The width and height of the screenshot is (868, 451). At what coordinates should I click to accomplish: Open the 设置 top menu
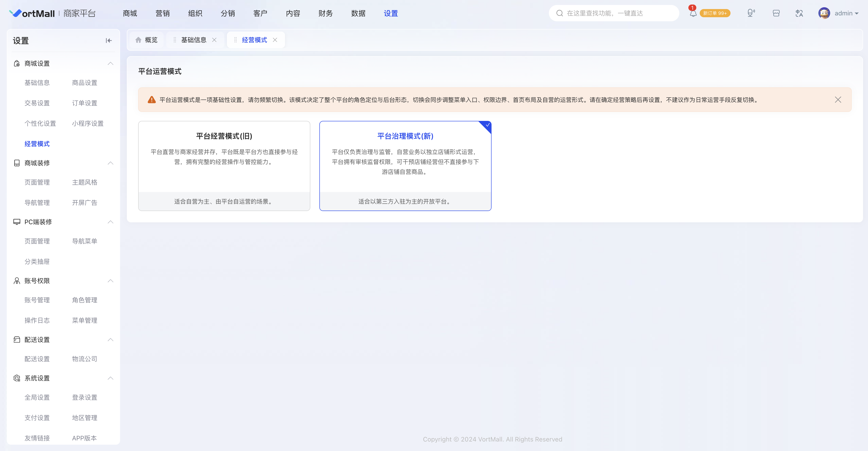[391, 13]
